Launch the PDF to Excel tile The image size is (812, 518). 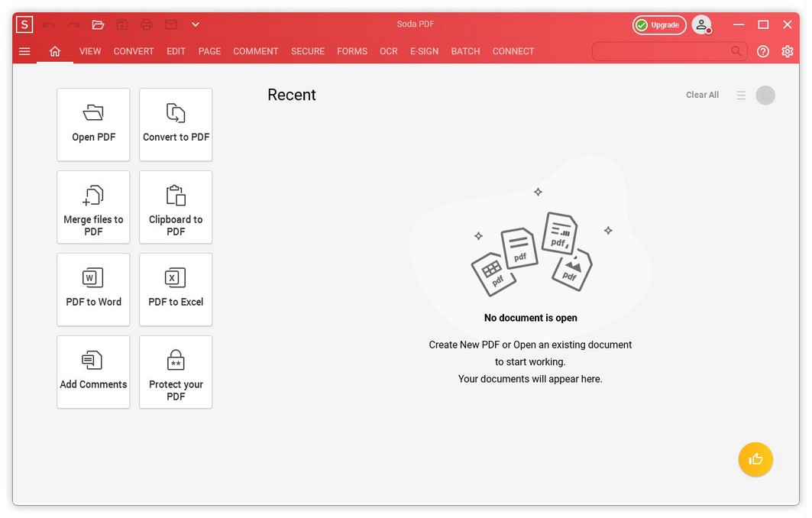coord(176,289)
